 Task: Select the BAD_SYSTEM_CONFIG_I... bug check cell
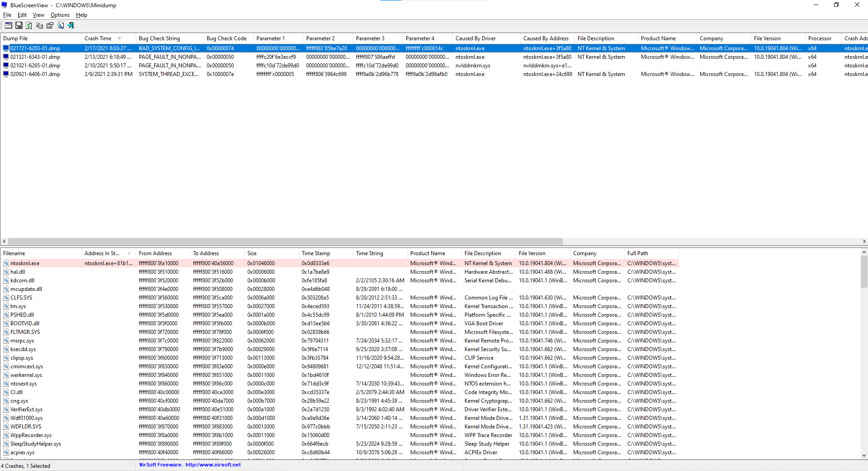[169, 48]
